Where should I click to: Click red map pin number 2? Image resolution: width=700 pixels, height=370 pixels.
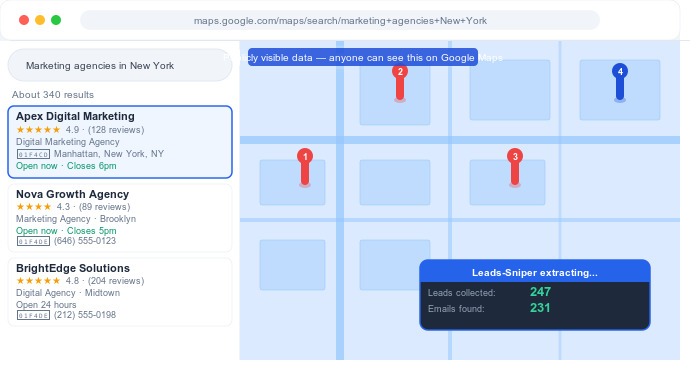pyautogui.click(x=400, y=83)
